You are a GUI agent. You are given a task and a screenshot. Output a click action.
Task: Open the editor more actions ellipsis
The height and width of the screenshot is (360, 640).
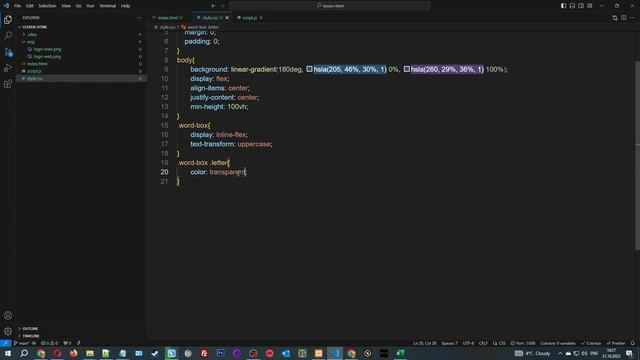coord(633,18)
